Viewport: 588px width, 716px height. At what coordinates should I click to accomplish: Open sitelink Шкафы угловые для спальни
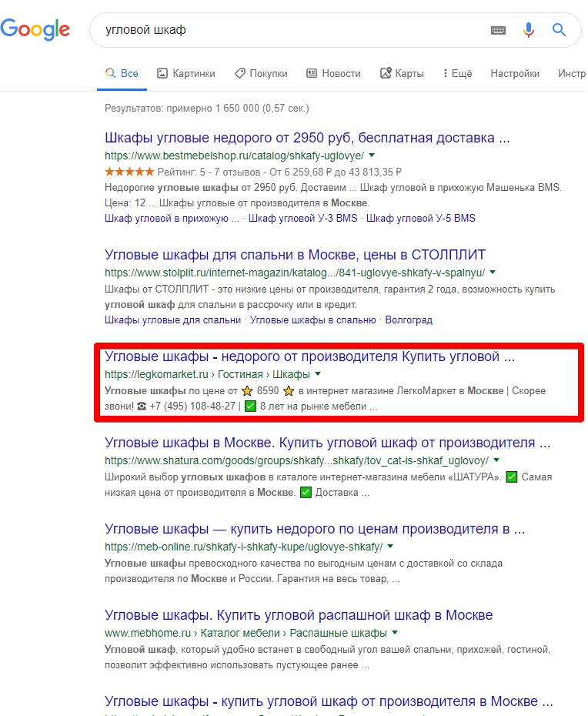click(172, 320)
